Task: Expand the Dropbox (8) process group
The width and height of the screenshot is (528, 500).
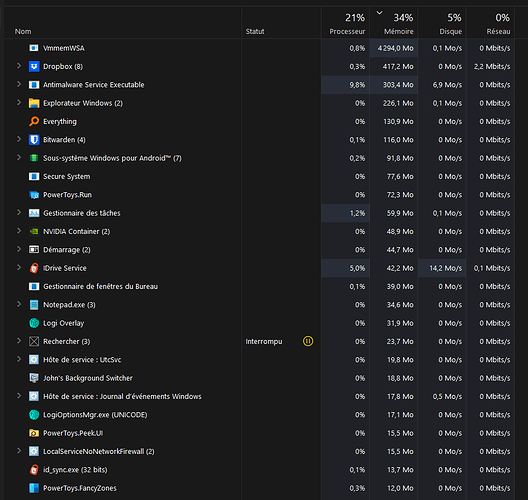Action: tap(19, 66)
